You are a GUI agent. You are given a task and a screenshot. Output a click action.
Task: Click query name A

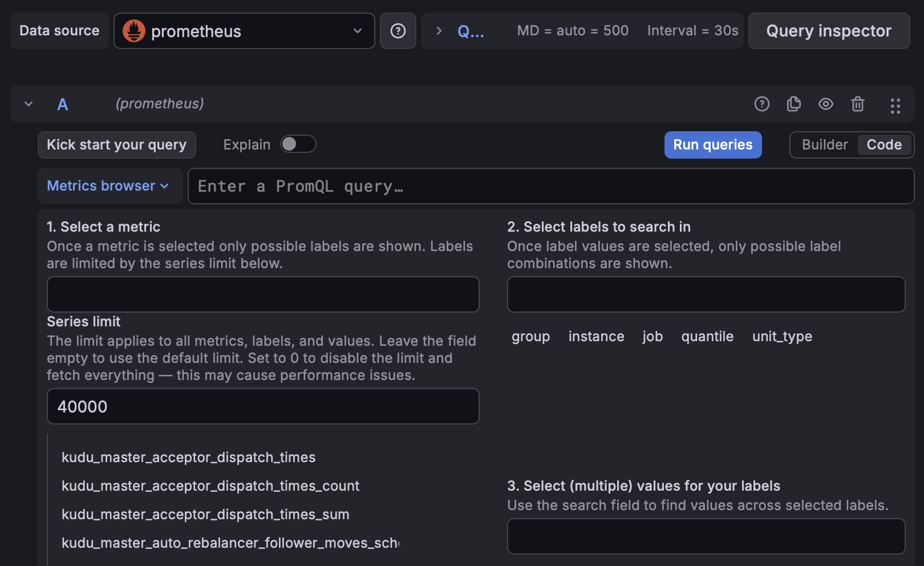63,104
